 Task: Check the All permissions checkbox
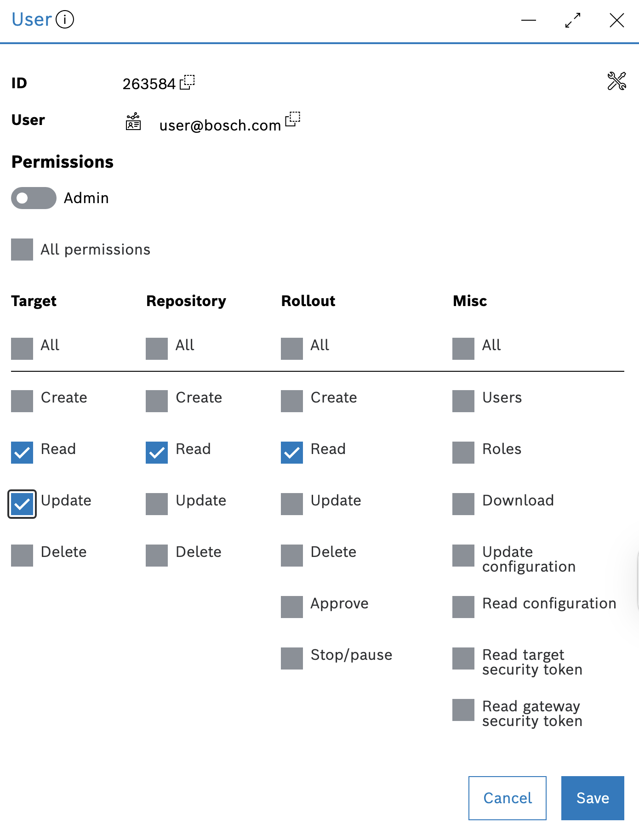coord(22,250)
